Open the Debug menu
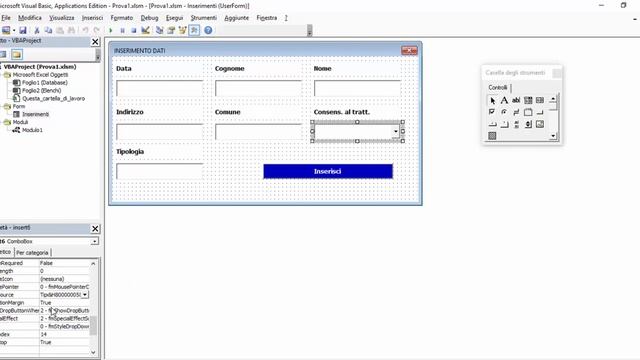 [x=149, y=18]
